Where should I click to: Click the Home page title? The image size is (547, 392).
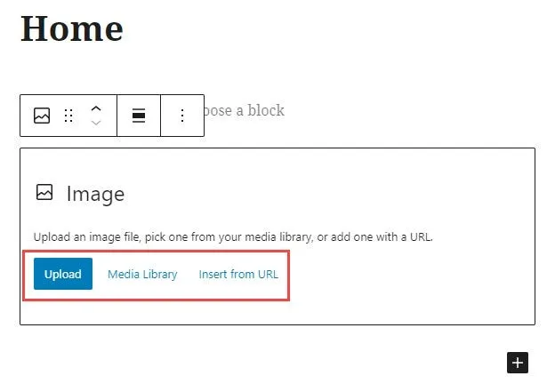coord(72,28)
